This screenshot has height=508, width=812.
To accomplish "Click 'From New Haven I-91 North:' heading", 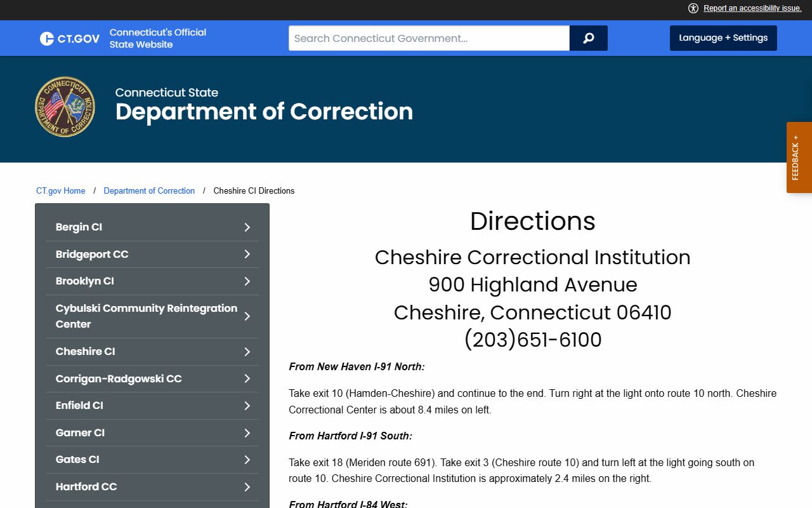I will (357, 367).
